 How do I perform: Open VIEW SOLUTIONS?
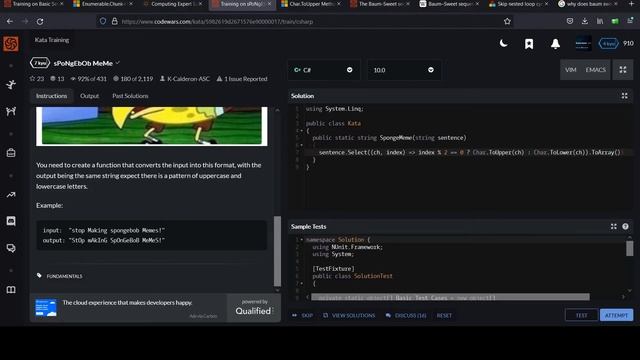tap(349, 315)
